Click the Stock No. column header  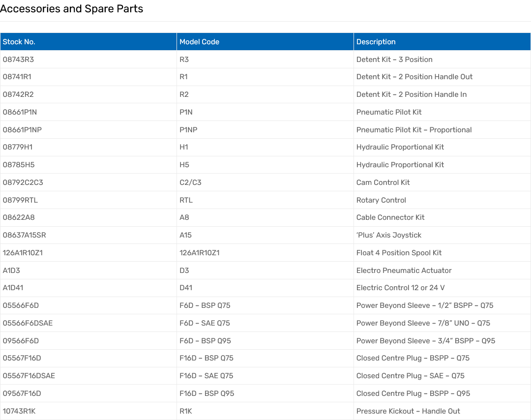pyautogui.click(x=19, y=42)
